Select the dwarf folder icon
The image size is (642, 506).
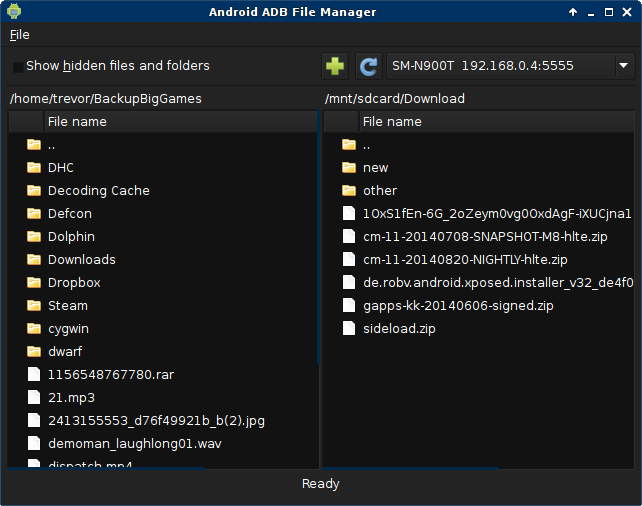[x=34, y=351]
